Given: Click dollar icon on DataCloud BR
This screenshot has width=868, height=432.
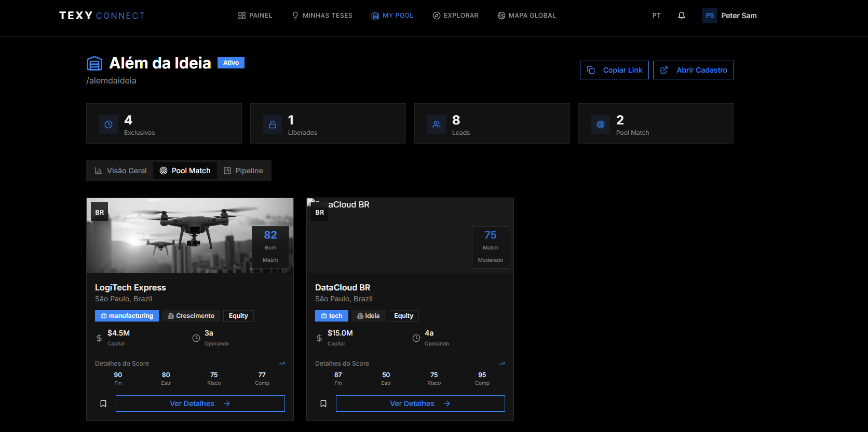Looking at the screenshot, I should tap(319, 338).
